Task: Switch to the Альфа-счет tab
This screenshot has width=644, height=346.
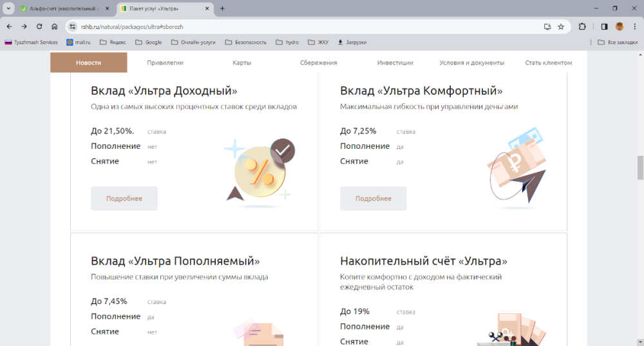Action: [64, 8]
